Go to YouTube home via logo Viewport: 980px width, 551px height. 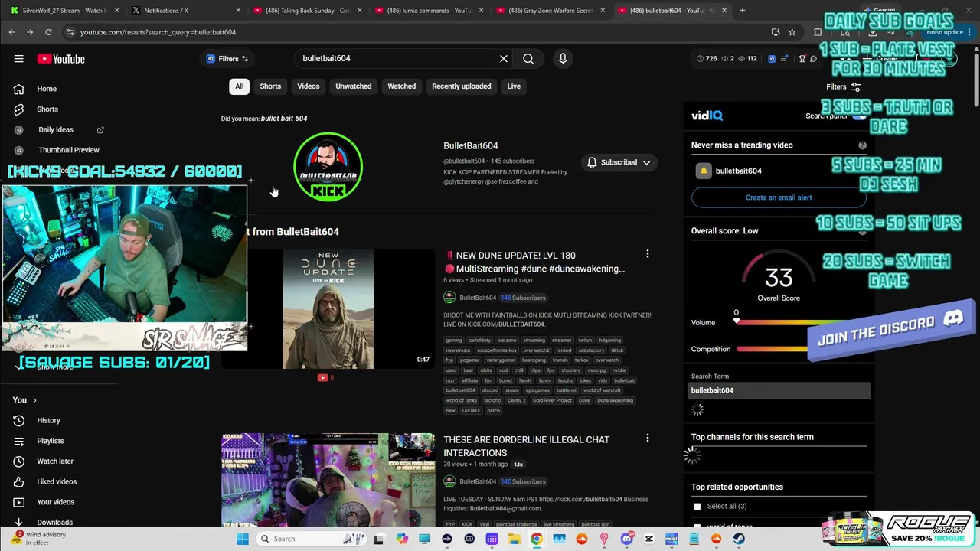60,59
